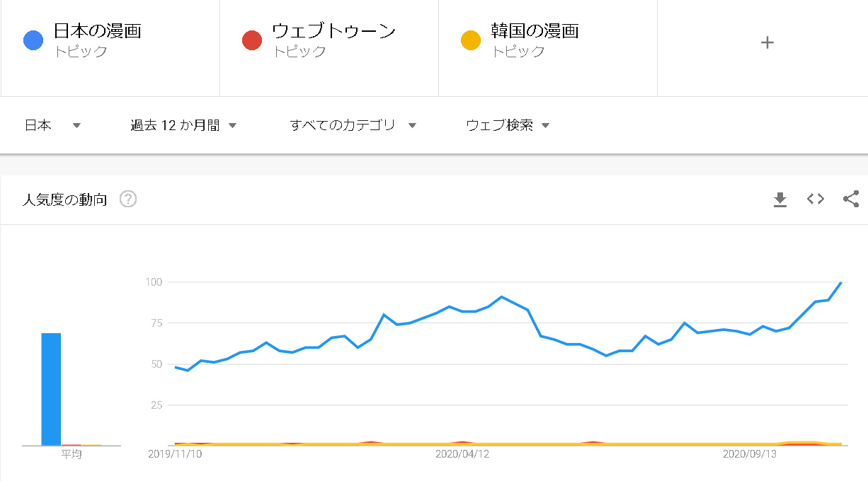Screen dimensions: 868x481
Task: Download the interest-over-time chart as CSV
Action: 780,199
